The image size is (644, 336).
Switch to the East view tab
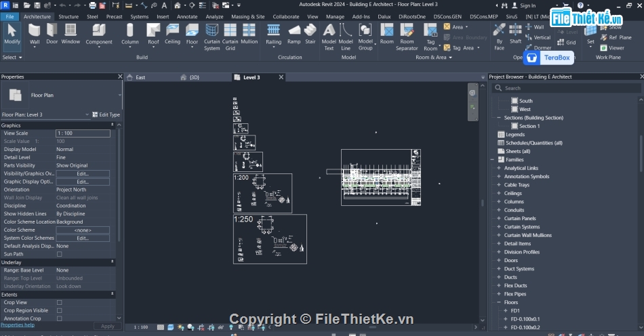tap(140, 77)
